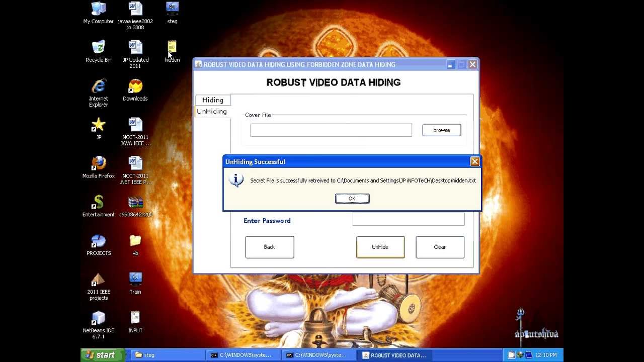Close the Robust Video Data Hiding window
644x362 pixels.
(472, 64)
